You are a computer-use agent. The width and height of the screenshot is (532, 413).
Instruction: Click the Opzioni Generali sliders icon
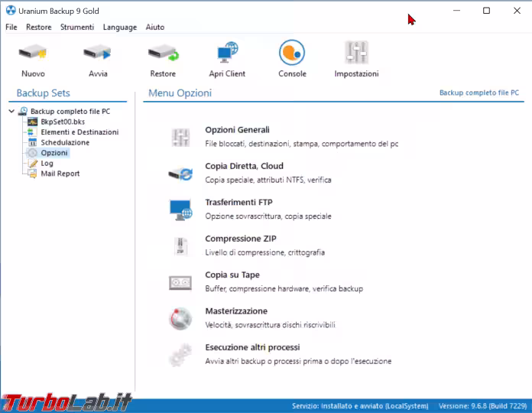[180, 138]
